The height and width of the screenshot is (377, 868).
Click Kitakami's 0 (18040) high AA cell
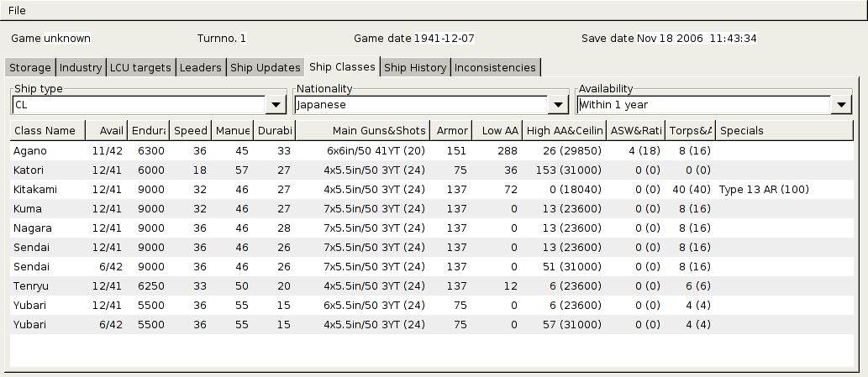click(x=564, y=190)
